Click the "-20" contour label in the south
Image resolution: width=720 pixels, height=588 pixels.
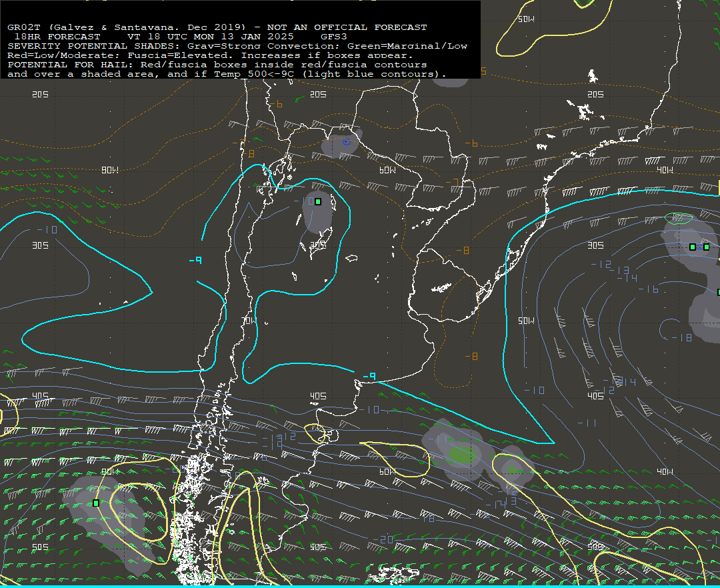pyautogui.click(x=383, y=540)
